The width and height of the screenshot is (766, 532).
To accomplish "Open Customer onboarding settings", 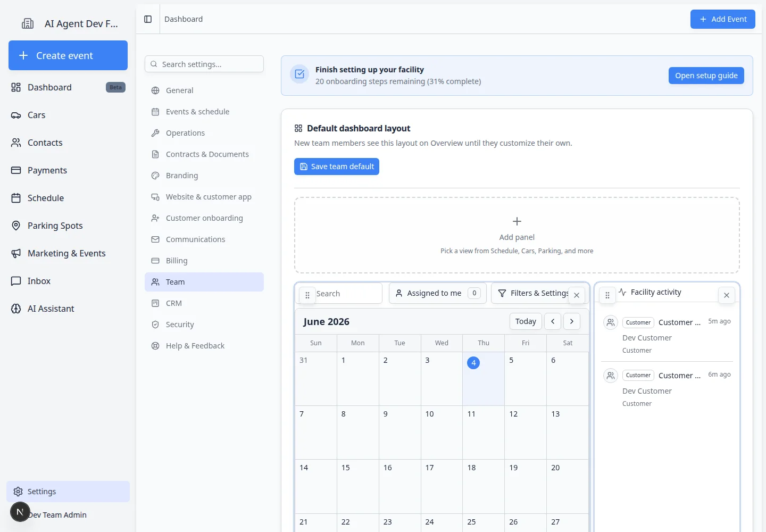I will 204,218.
